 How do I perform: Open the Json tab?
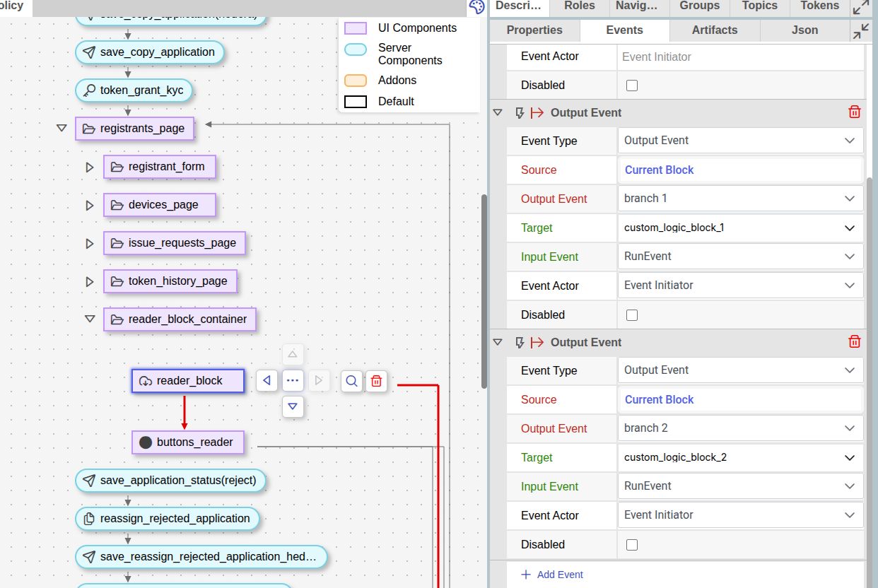804,30
